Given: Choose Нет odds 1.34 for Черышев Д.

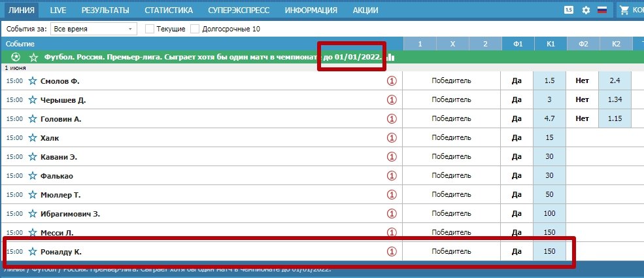Looking at the screenshot, I should (x=615, y=100).
